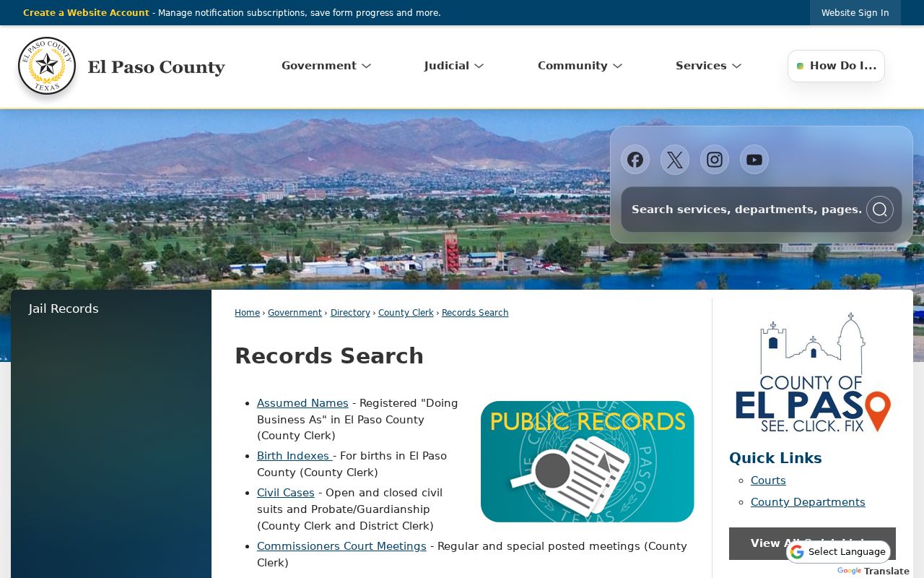Click the Public Records banner image
The image size is (924, 578).
tap(588, 462)
